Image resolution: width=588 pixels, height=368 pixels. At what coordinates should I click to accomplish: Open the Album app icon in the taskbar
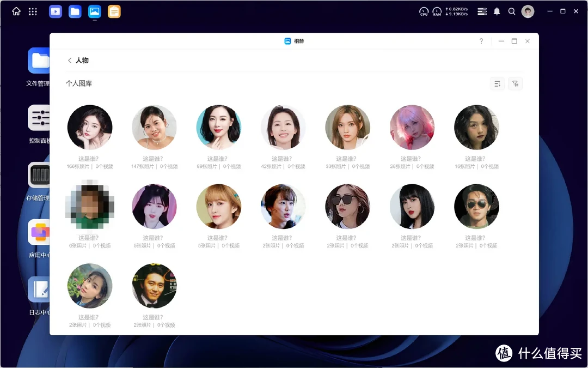pyautogui.click(x=94, y=11)
